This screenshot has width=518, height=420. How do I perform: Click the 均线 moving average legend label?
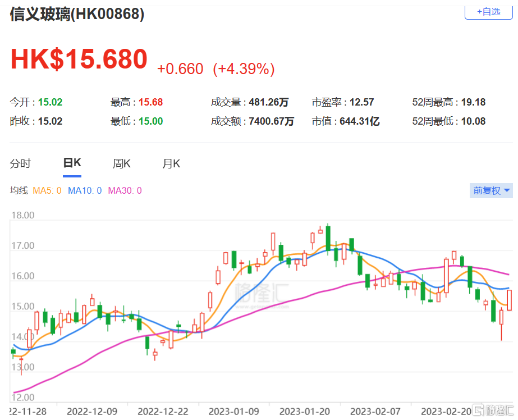19,191
